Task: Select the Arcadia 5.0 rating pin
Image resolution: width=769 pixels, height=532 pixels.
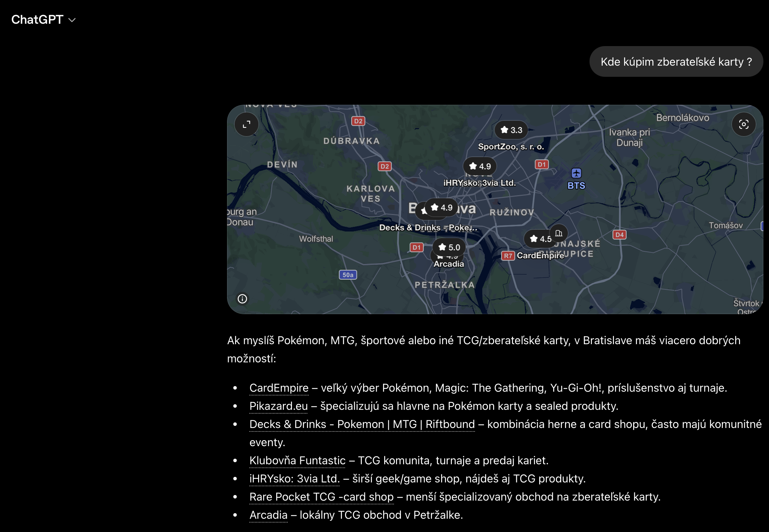Action: point(449,247)
